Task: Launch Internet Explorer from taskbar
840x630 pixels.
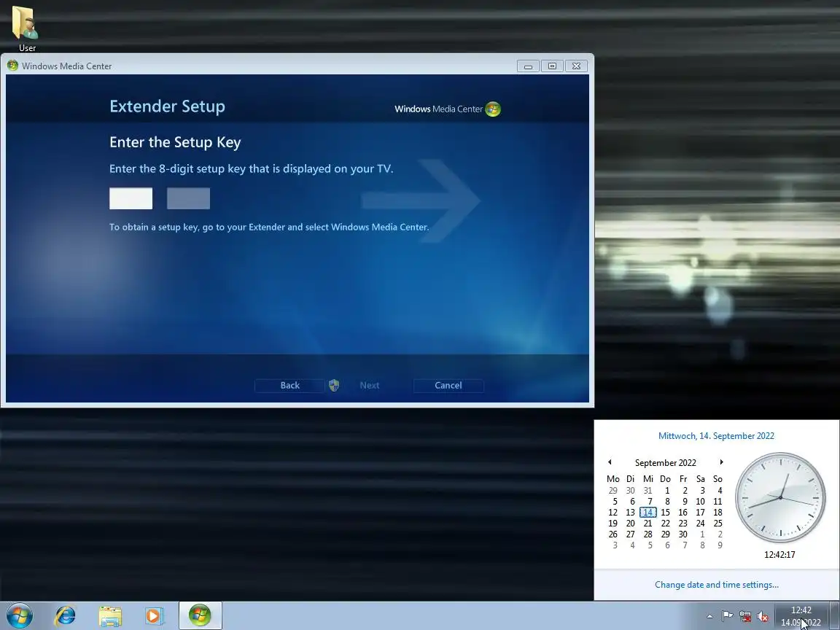Action: tap(65, 616)
